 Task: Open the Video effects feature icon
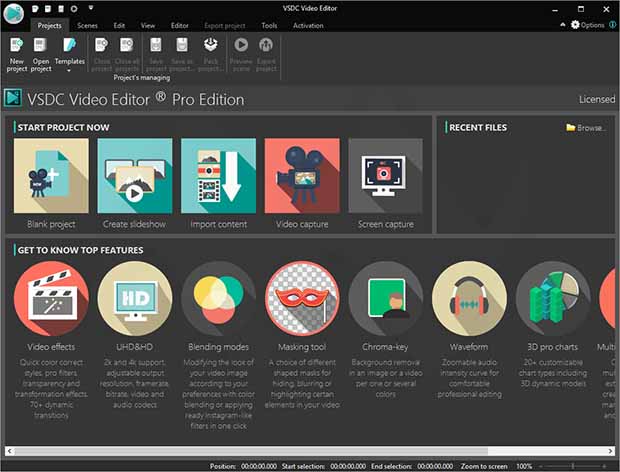tap(51, 298)
